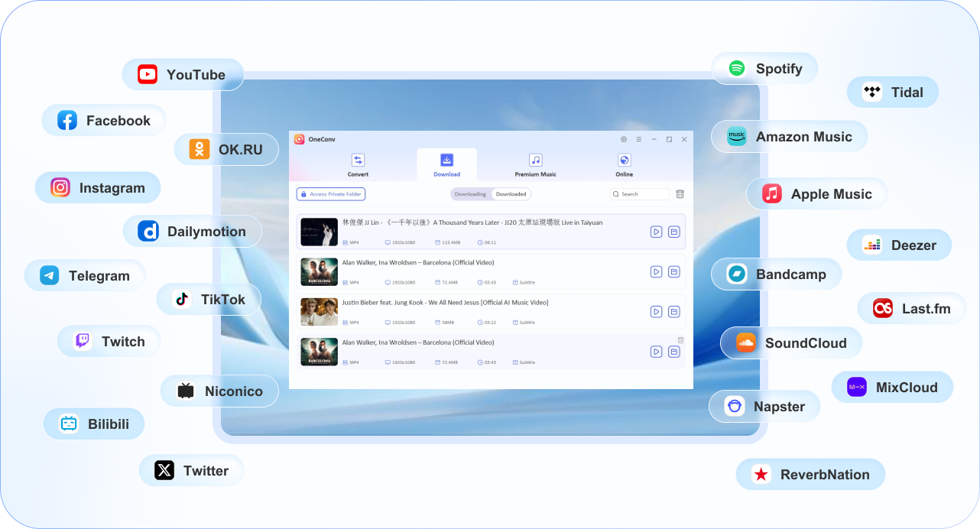980x529 pixels.
Task: Open the settings gear in title bar
Action: coord(624,139)
